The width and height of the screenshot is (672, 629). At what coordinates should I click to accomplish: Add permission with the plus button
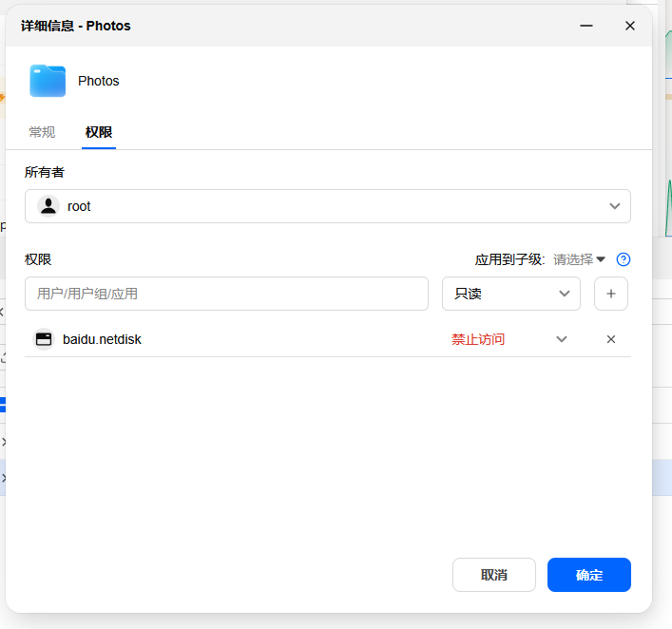(611, 294)
